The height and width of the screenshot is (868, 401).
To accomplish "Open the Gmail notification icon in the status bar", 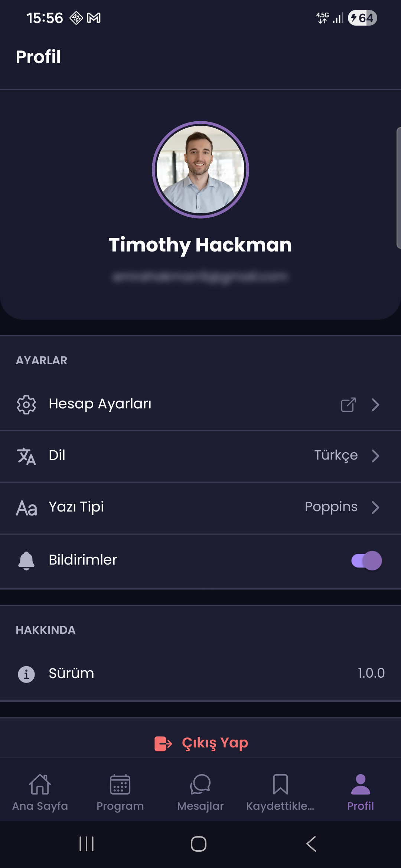I will point(94,18).
